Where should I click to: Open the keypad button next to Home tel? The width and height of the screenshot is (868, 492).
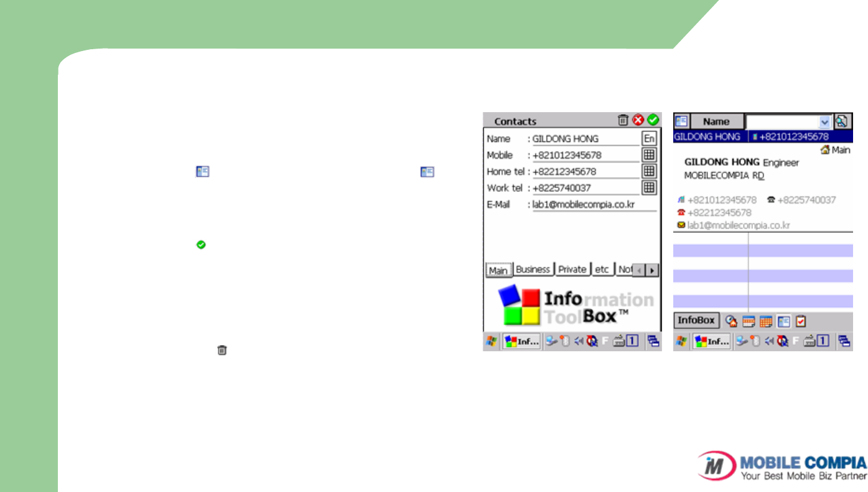[649, 171]
